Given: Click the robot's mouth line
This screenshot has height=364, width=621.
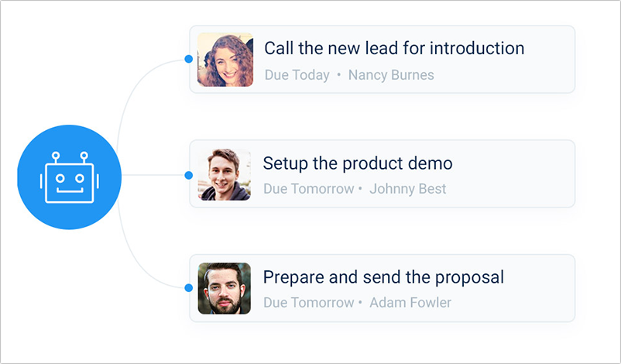Looking at the screenshot, I should [70, 191].
